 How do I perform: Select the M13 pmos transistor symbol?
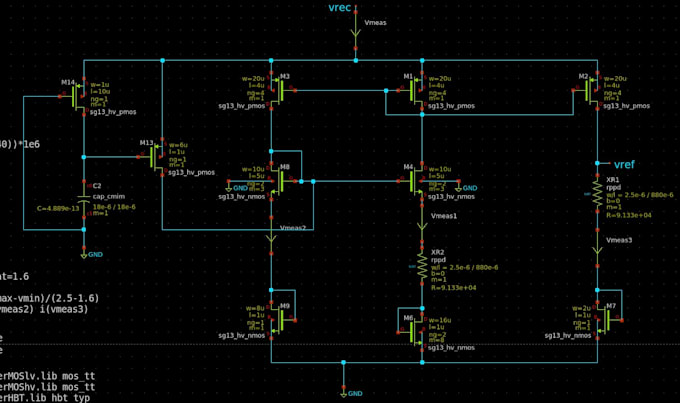156,157
